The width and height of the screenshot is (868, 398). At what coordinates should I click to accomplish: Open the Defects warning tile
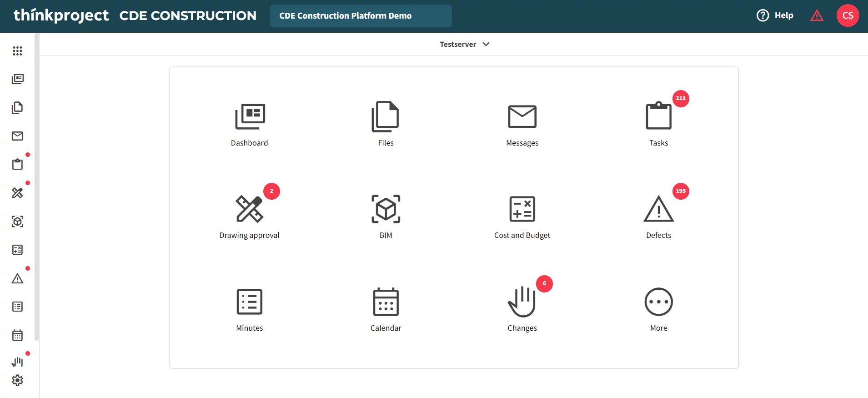tap(658, 216)
